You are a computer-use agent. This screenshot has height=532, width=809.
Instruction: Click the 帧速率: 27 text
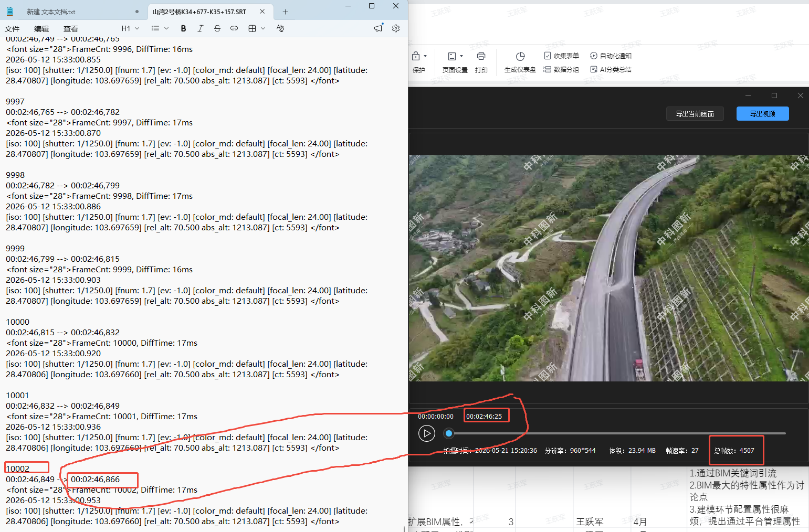tap(682, 451)
